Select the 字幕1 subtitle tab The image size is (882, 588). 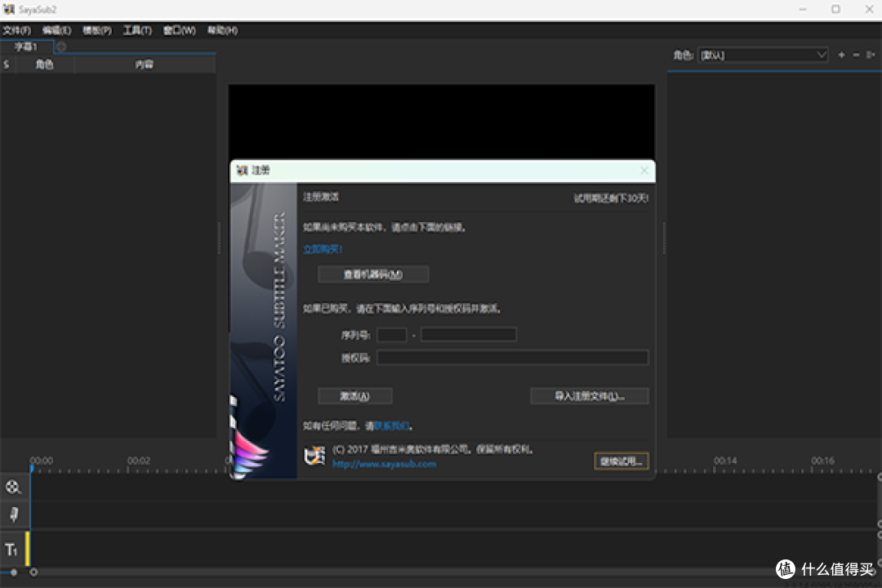[x=26, y=47]
